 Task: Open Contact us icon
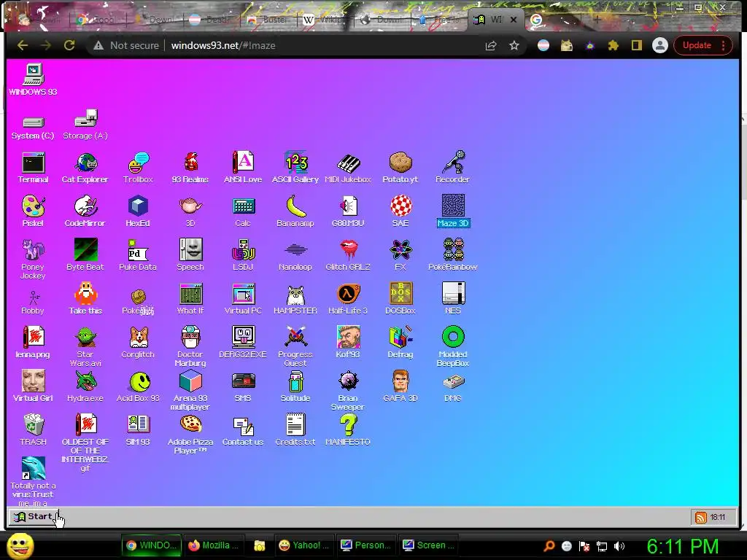click(243, 430)
